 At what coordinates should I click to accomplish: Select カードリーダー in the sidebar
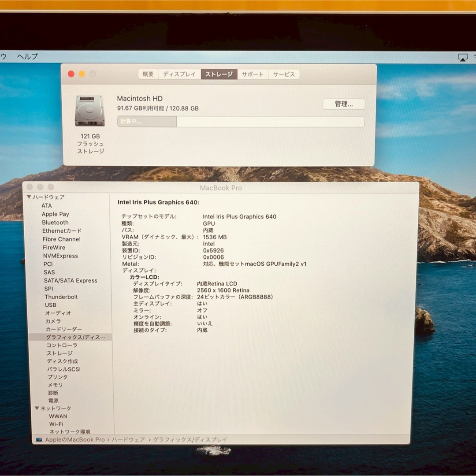click(x=64, y=329)
